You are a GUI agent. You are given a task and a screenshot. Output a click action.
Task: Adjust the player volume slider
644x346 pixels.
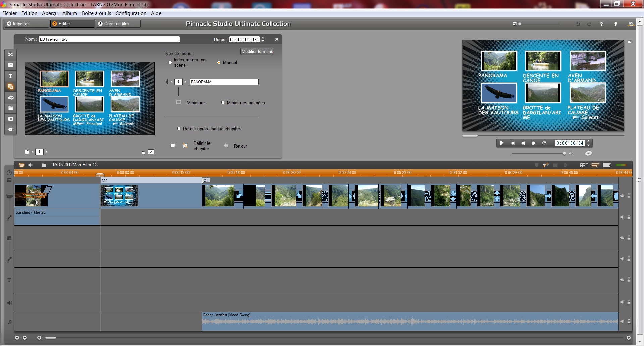click(539, 153)
